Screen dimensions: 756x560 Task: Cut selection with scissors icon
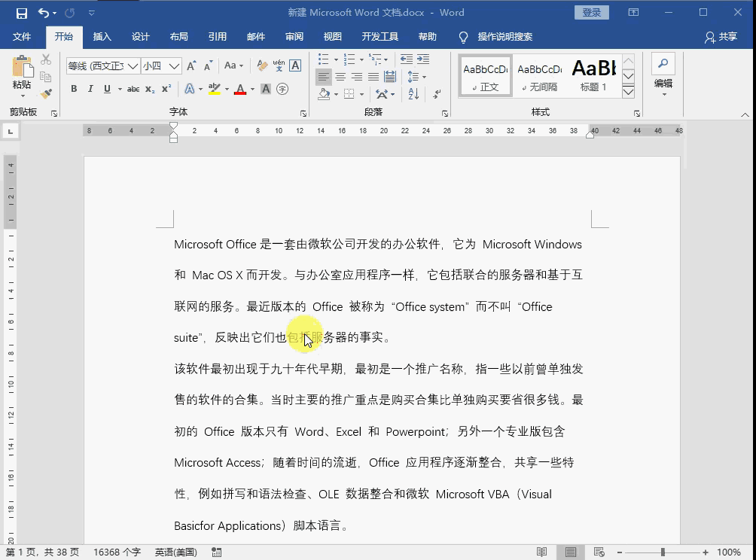(46, 59)
